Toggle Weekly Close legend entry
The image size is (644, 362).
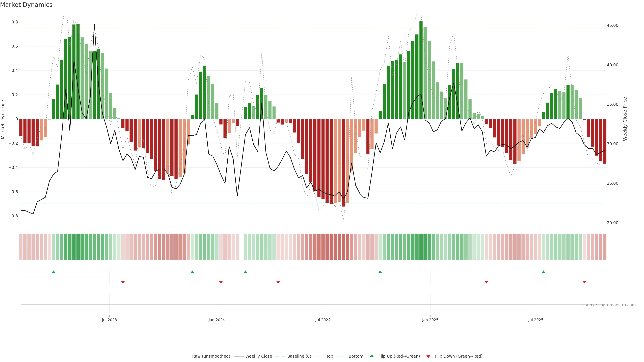coord(258,356)
